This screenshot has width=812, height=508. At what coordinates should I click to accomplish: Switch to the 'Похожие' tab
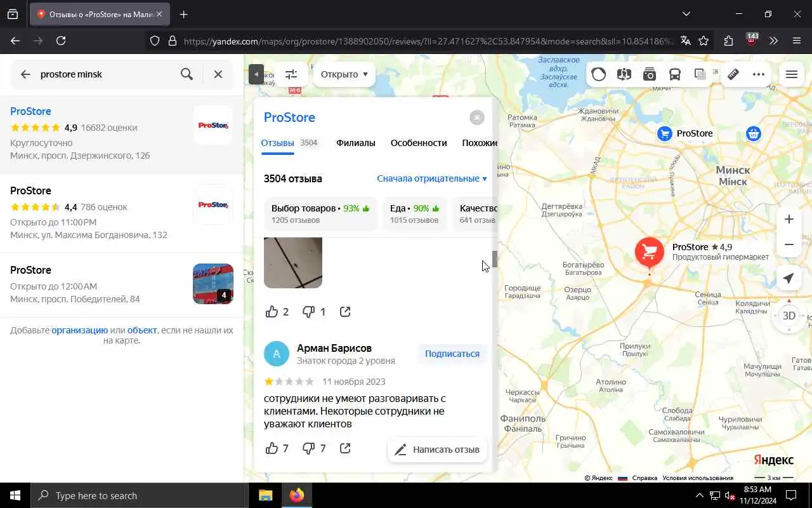[x=480, y=143]
